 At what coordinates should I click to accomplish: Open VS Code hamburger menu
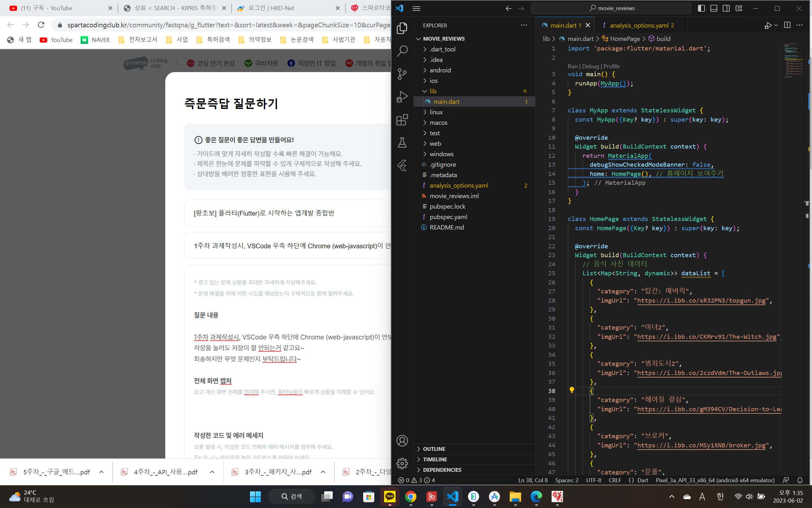click(416, 8)
